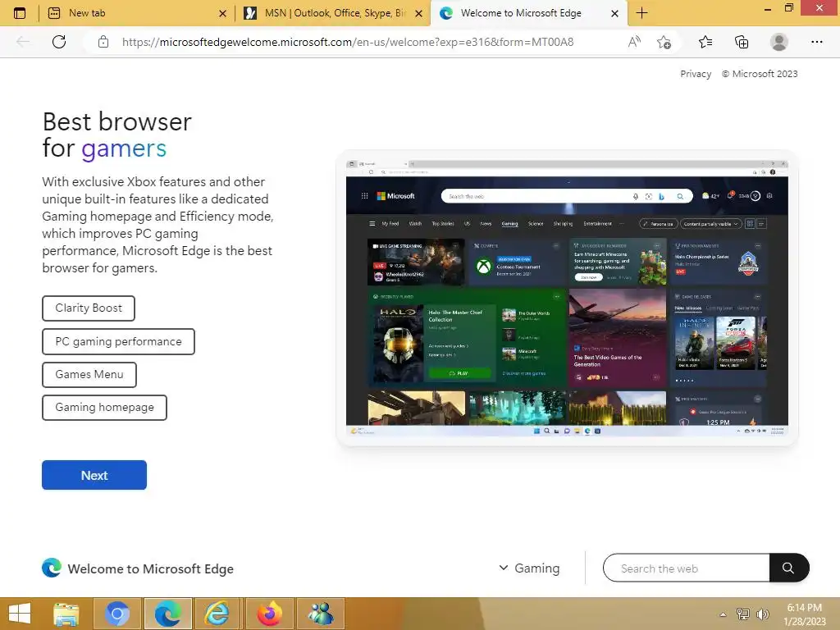Expand the Gaming dropdown chevron
Image resolution: width=840 pixels, height=630 pixels.
coord(503,568)
